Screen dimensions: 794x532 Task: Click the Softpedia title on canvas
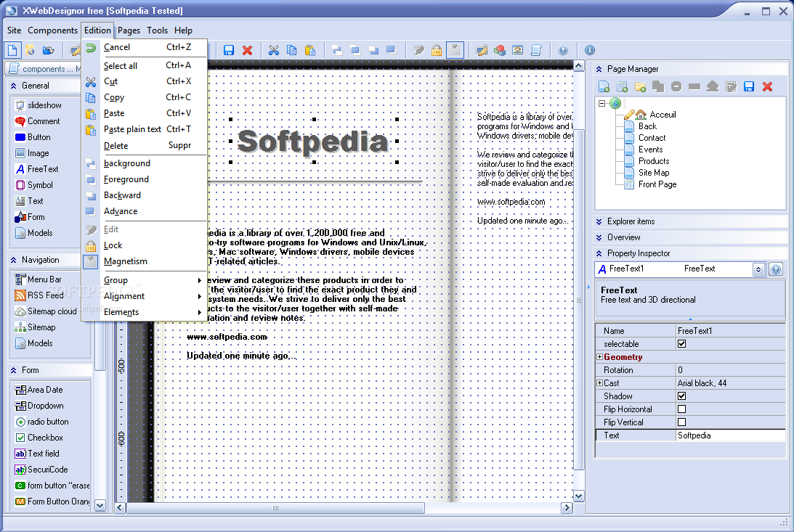coord(313,142)
